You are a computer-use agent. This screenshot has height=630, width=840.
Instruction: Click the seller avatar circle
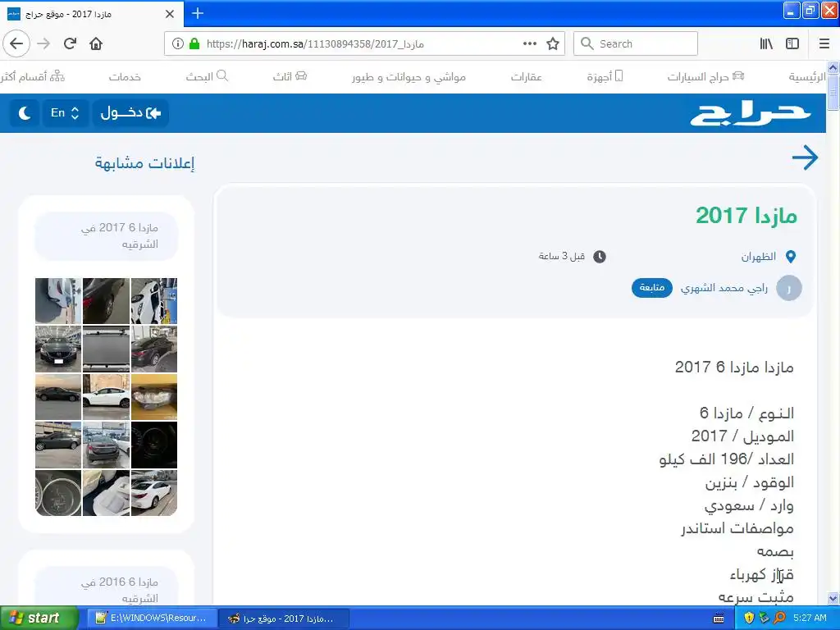coord(789,288)
